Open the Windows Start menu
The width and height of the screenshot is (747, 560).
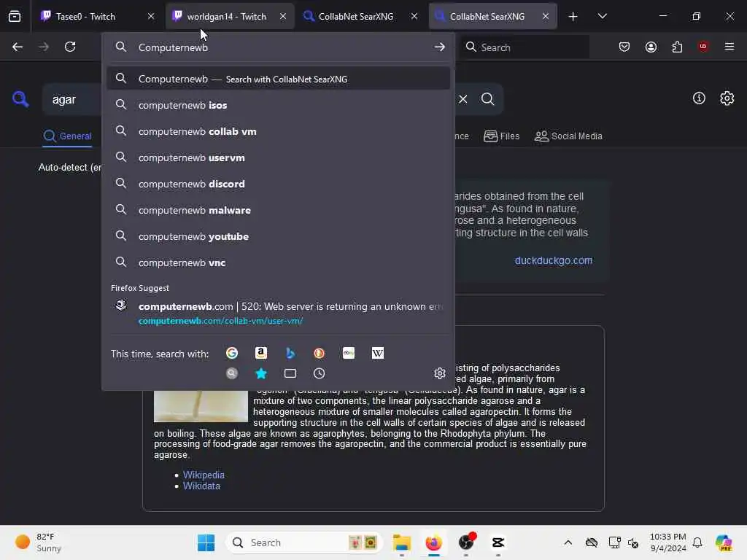206,542
